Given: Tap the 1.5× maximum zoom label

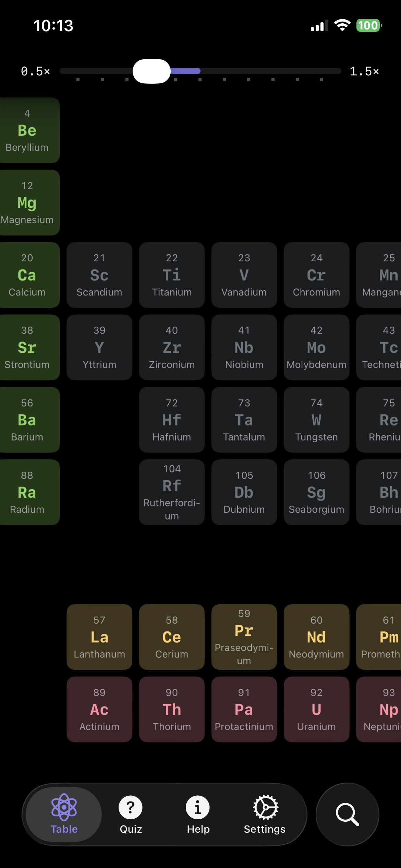Looking at the screenshot, I should coord(364,71).
